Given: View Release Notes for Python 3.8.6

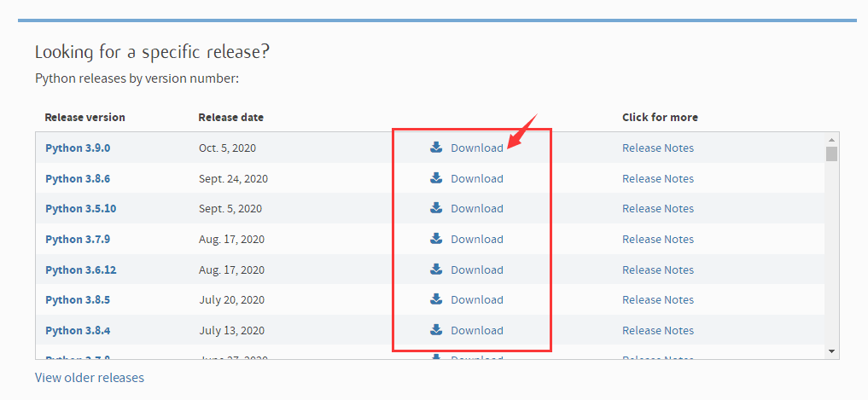Looking at the screenshot, I should click(658, 179).
